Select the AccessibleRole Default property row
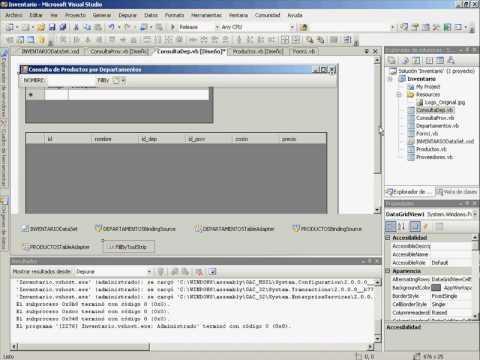 (432, 263)
